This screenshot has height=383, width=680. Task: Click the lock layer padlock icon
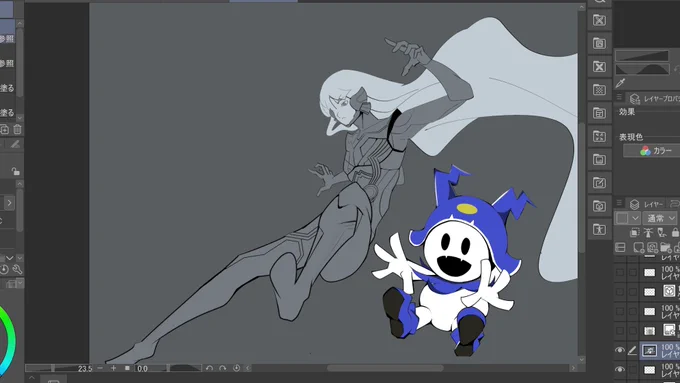[x=675, y=233]
